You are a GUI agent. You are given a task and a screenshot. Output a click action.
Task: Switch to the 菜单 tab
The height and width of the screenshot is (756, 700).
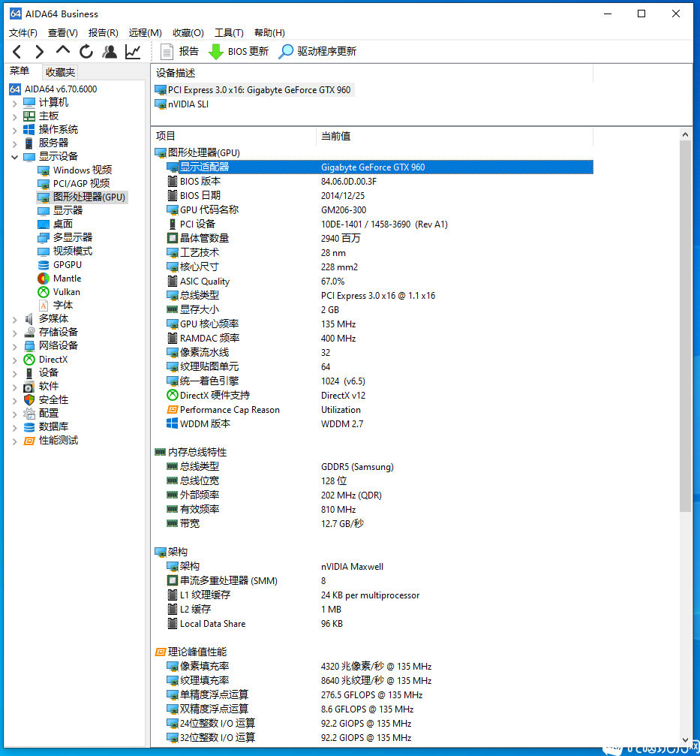(x=20, y=71)
